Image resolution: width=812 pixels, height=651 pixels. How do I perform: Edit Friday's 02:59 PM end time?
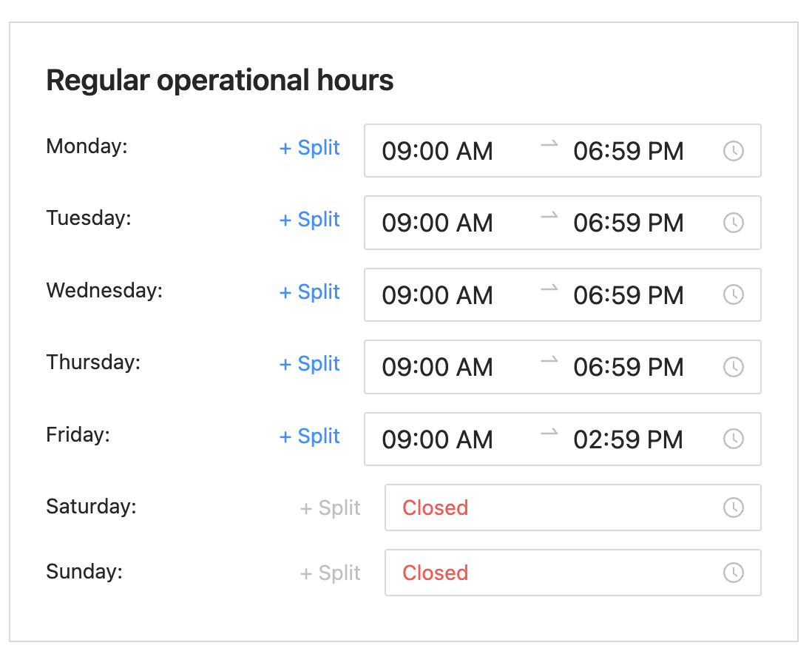[x=628, y=439]
